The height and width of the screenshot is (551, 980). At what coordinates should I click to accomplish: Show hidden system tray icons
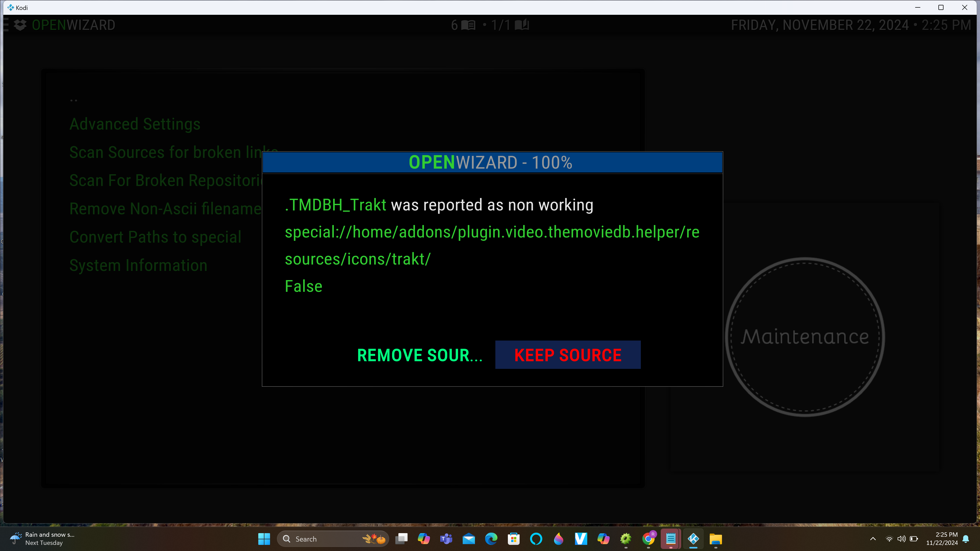coord(873,539)
